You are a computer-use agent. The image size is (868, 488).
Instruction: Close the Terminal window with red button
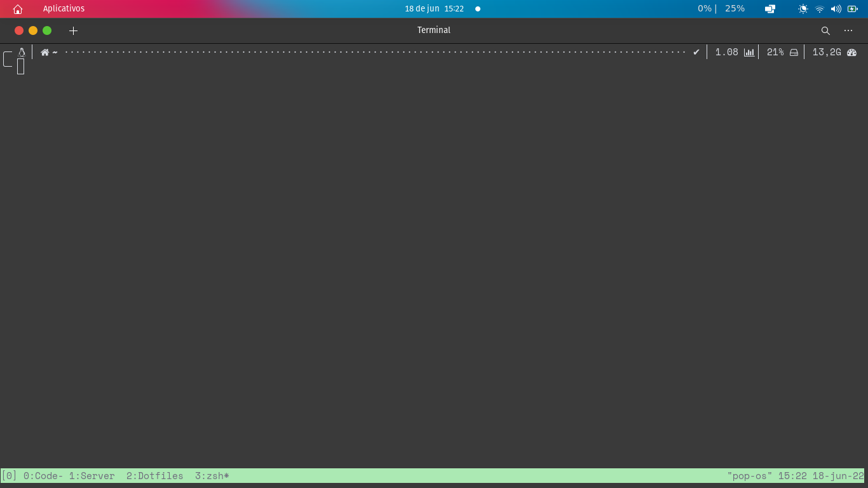point(19,30)
